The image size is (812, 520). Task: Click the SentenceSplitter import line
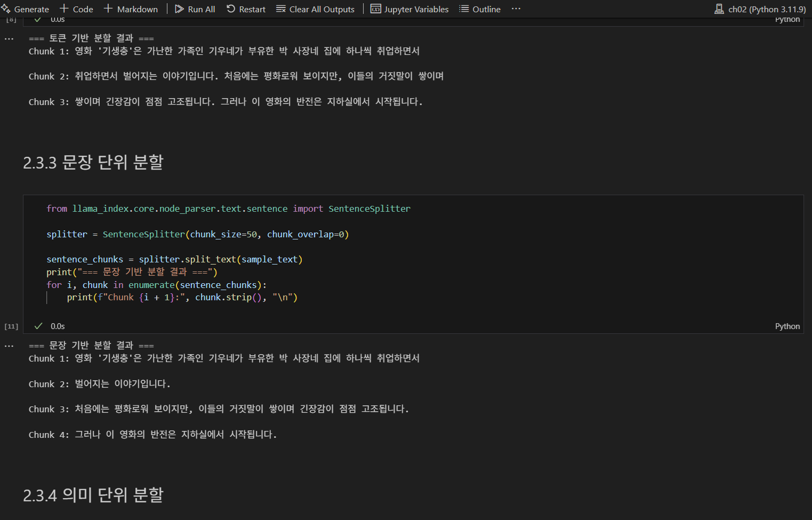[228, 209]
